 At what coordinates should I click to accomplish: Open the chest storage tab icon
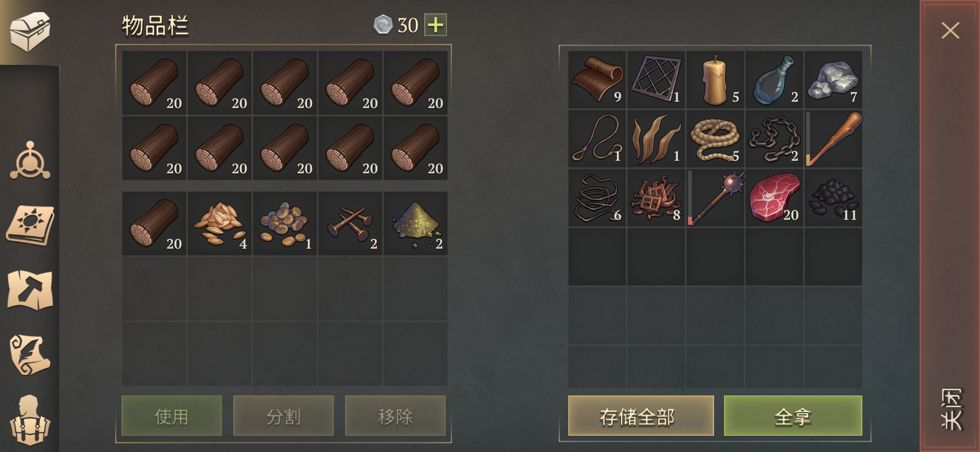coord(30,31)
